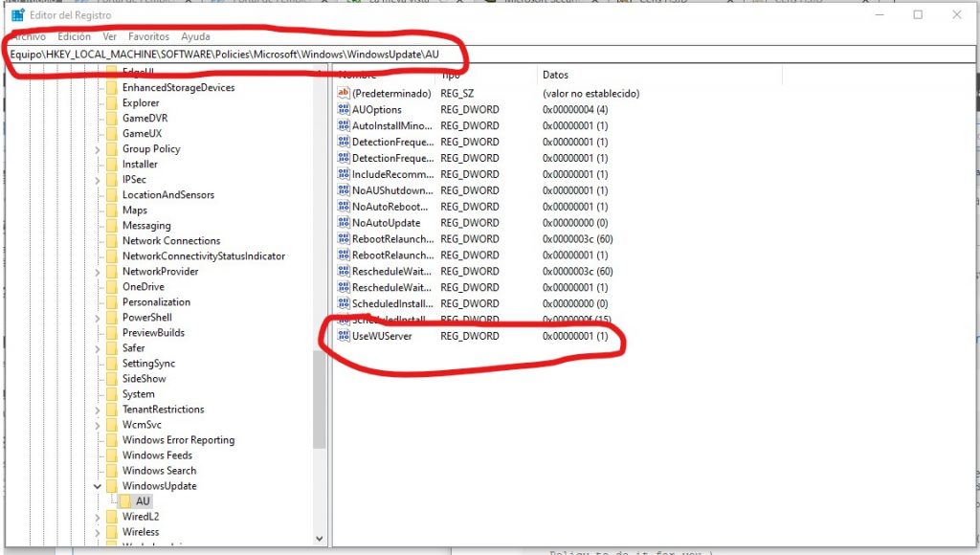Click the (Predeterminado) string value icon
This screenshot has width=980, height=555.
coord(344,93)
